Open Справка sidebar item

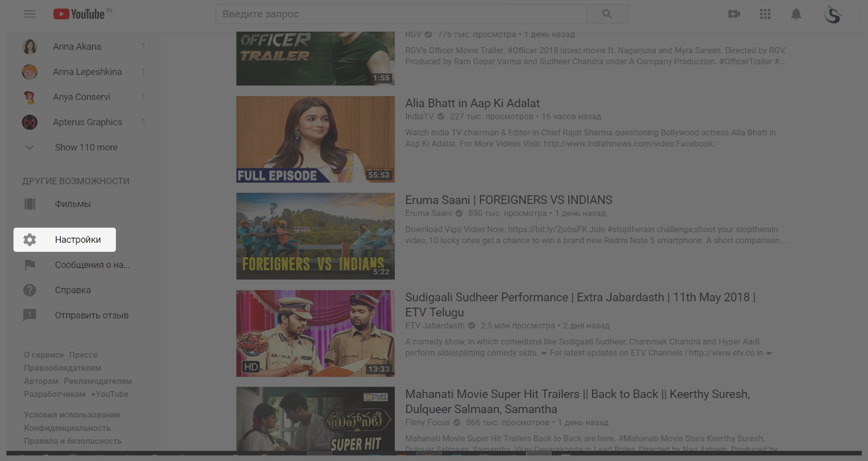[84, 290]
